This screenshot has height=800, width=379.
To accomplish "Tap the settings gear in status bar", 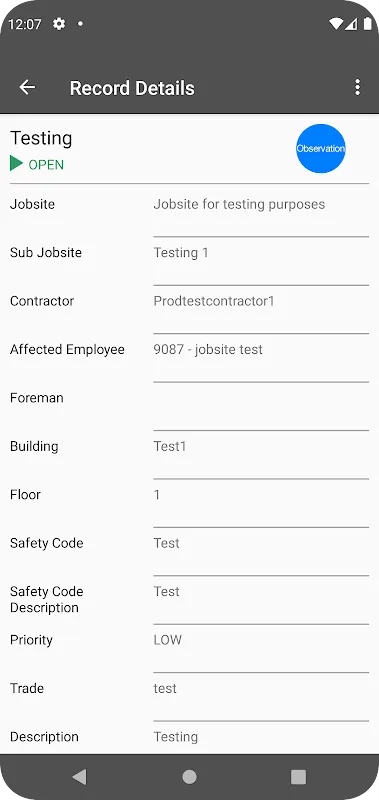I will (x=59, y=23).
